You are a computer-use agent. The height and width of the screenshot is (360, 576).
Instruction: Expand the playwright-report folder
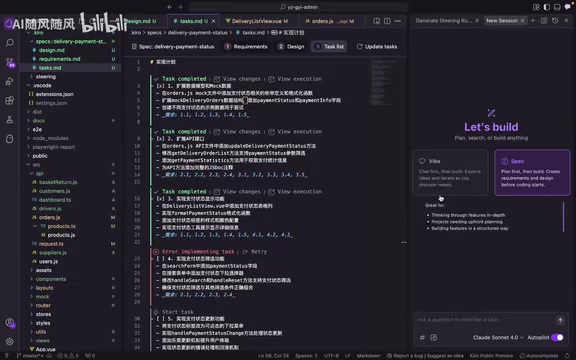click(x=54, y=147)
